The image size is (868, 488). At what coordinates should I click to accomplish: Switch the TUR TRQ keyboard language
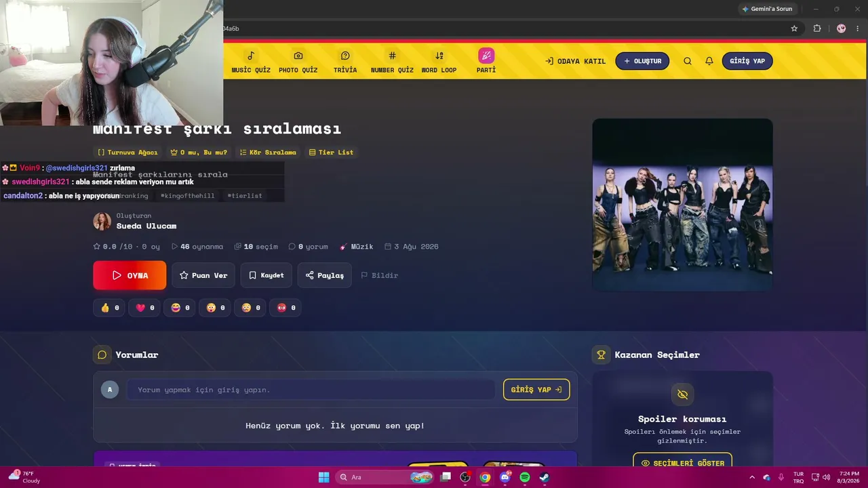pos(798,477)
